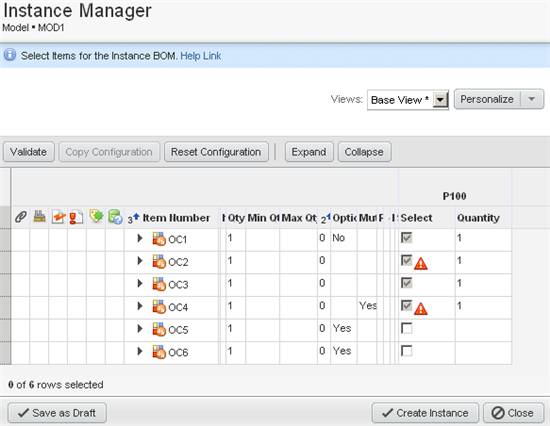Click the Max Qty column header

pos(299,218)
